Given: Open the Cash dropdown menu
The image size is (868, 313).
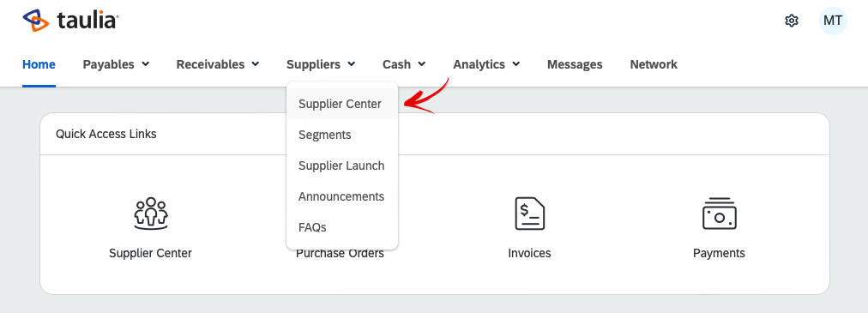Looking at the screenshot, I should coord(404,64).
